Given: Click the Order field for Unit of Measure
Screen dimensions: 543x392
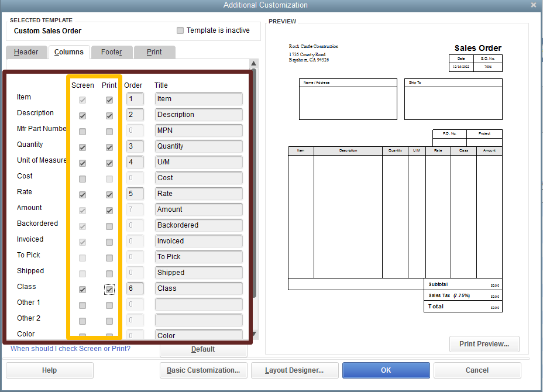Looking at the screenshot, I should [135, 162].
